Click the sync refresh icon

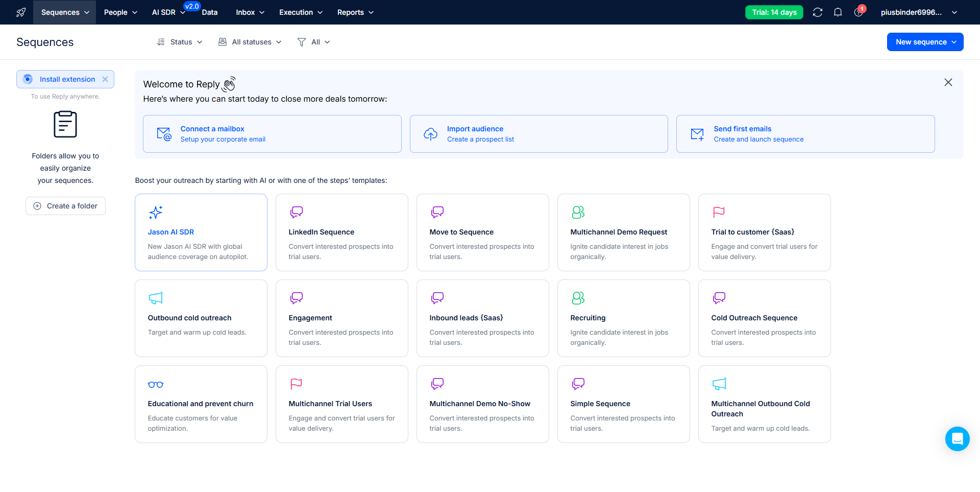(818, 12)
